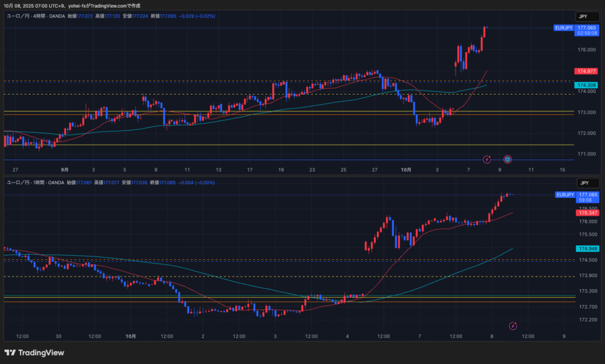Select the EURJPY price label on 1-hour chart
This screenshot has width=605, height=364.
tap(564, 194)
